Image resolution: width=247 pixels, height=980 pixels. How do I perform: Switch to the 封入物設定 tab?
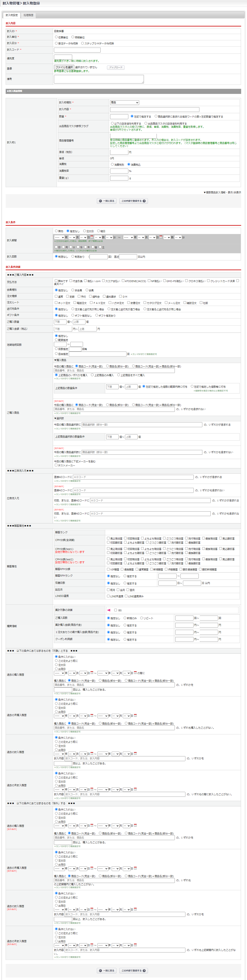12,15
